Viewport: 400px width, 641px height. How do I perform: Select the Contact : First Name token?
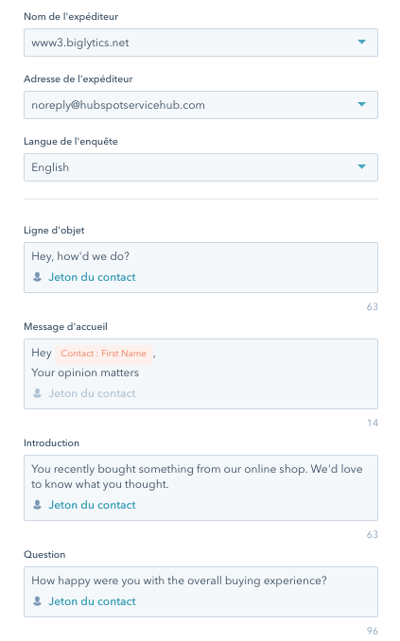(104, 353)
